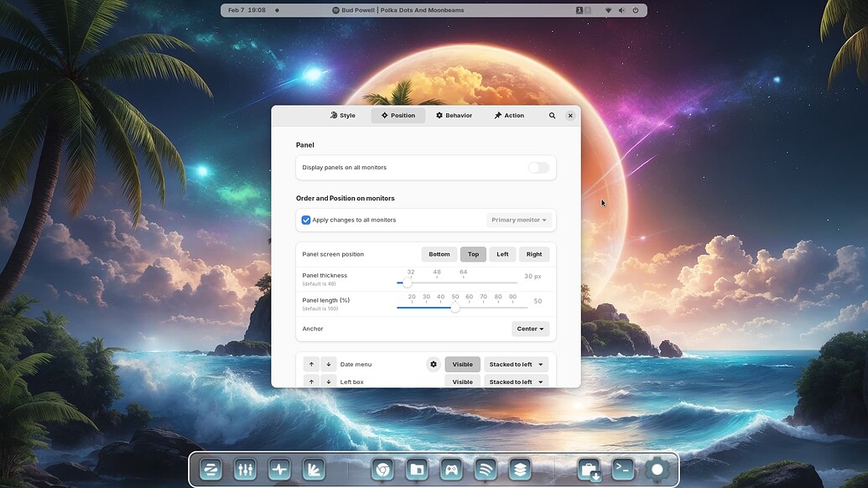Screen dimensions: 868x488
Task: Open the layers stack icon in the dock
Action: click(x=519, y=470)
